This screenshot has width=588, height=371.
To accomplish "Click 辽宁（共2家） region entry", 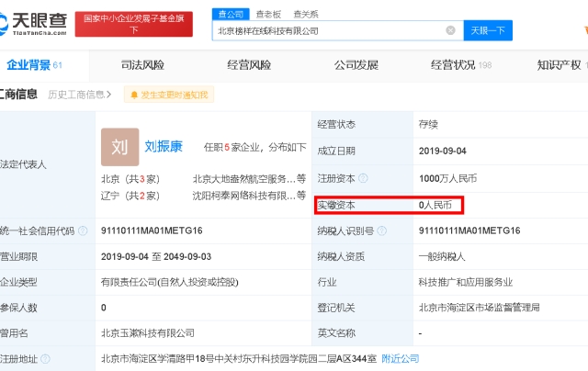I will [x=130, y=196].
